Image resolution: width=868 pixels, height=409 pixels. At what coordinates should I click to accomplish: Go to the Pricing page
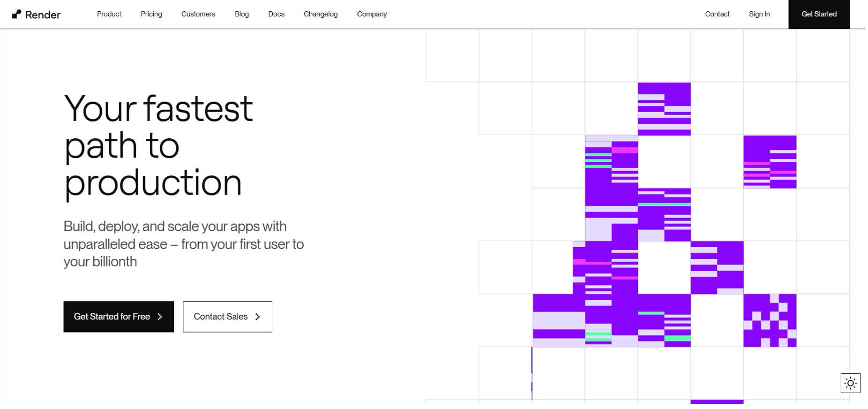click(151, 14)
